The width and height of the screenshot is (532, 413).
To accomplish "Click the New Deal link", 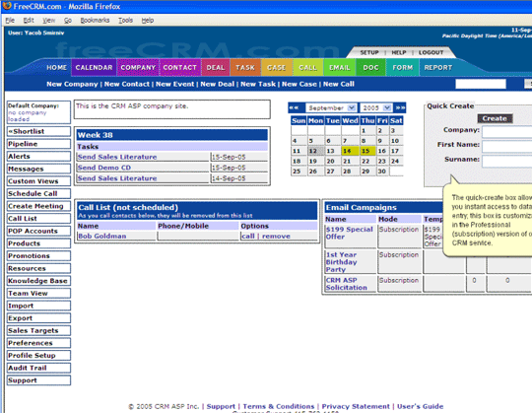I will (217, 84).
